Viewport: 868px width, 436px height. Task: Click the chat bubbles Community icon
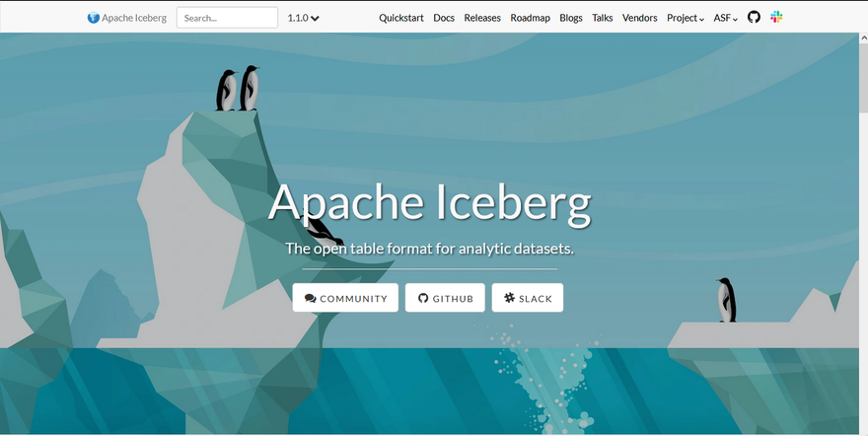tap(310, 298)
